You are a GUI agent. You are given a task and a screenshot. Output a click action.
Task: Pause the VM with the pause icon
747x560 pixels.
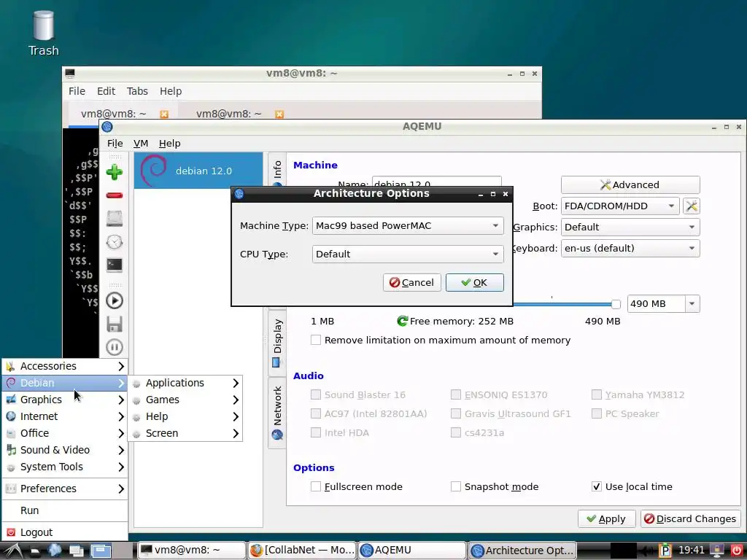tap(115, 347)
